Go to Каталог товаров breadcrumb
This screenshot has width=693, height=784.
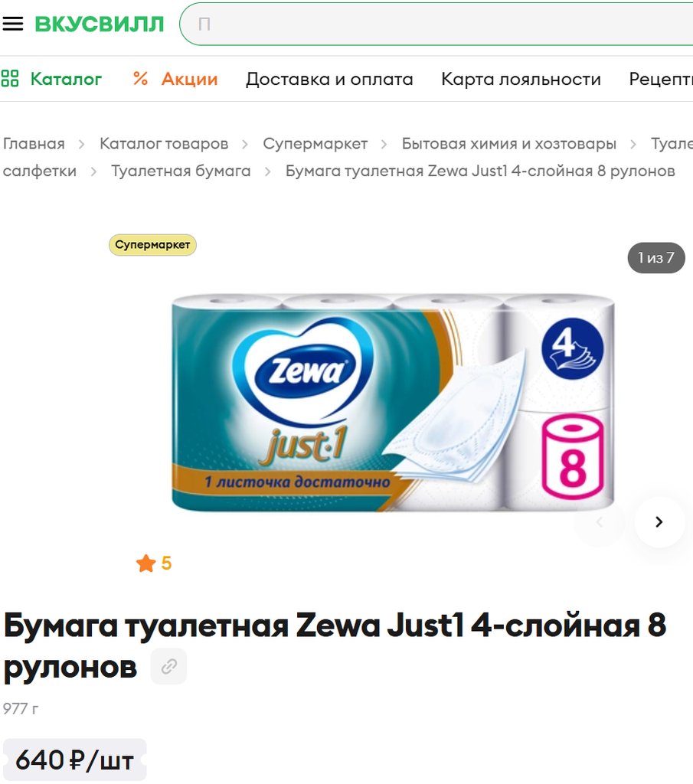point(164,144)
